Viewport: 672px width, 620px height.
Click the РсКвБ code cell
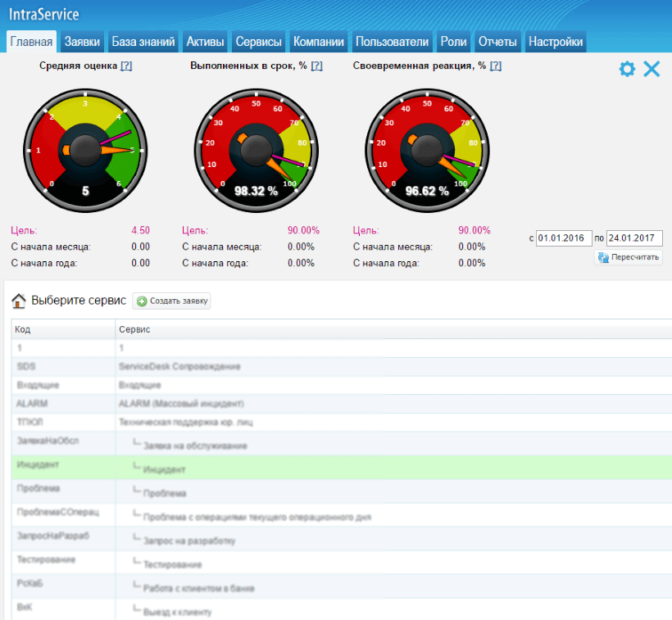pos(63,586)
